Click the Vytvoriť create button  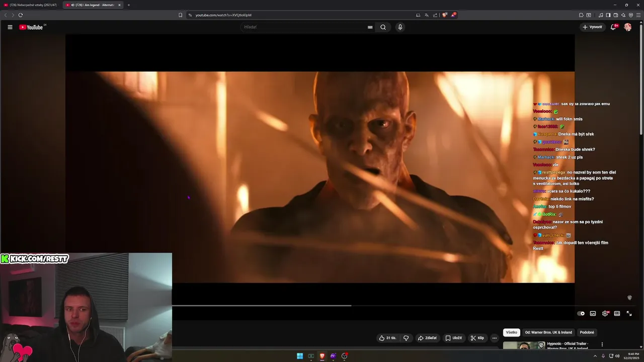pyautogui.click(x=592, y=27)
